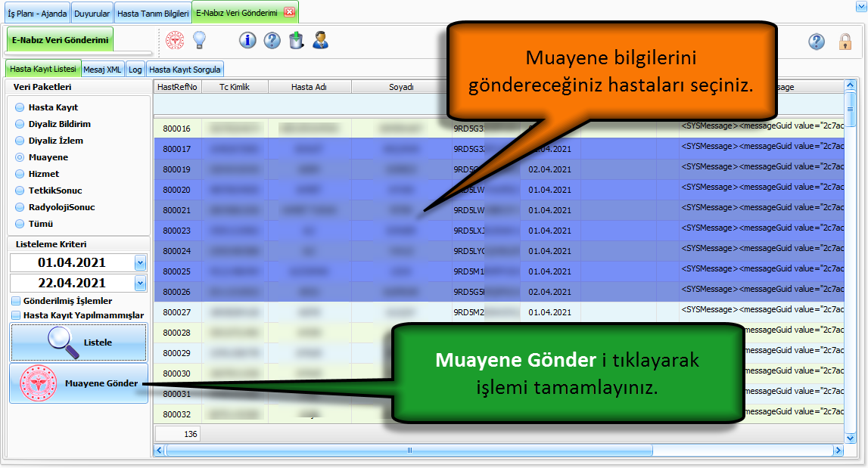
Task: Click the vertical scrollbar up arrow
Action: [851, 85]
